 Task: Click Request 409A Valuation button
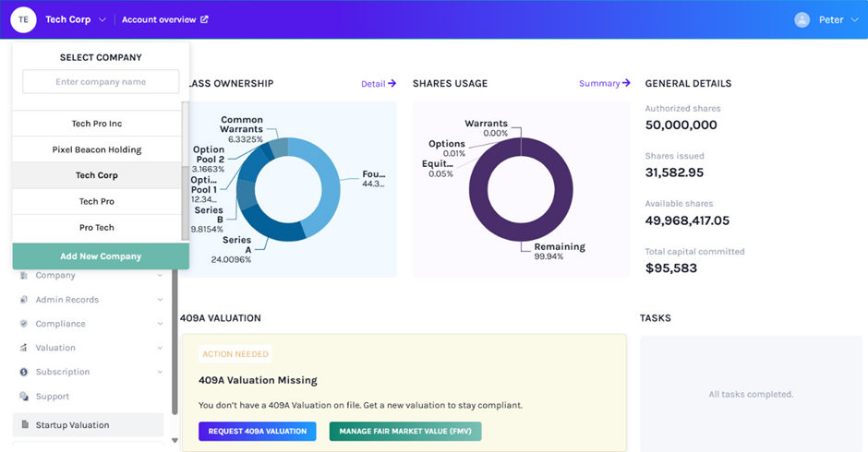[257, 432]
